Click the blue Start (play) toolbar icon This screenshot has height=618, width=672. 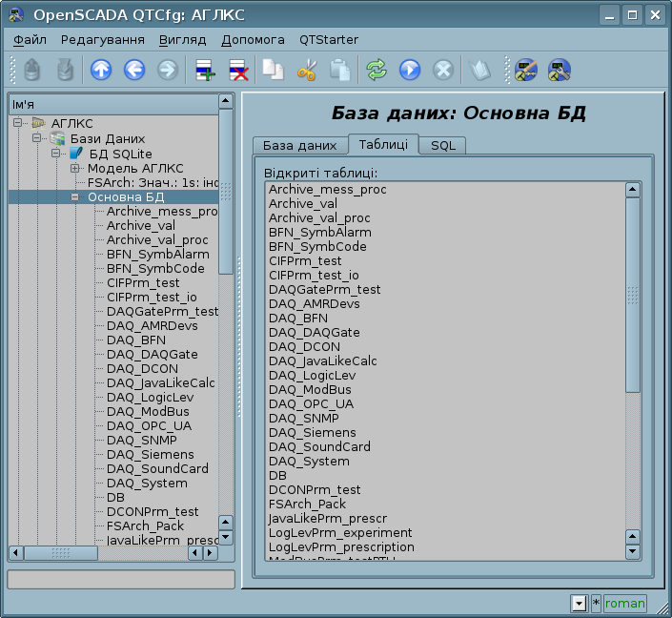410,70
